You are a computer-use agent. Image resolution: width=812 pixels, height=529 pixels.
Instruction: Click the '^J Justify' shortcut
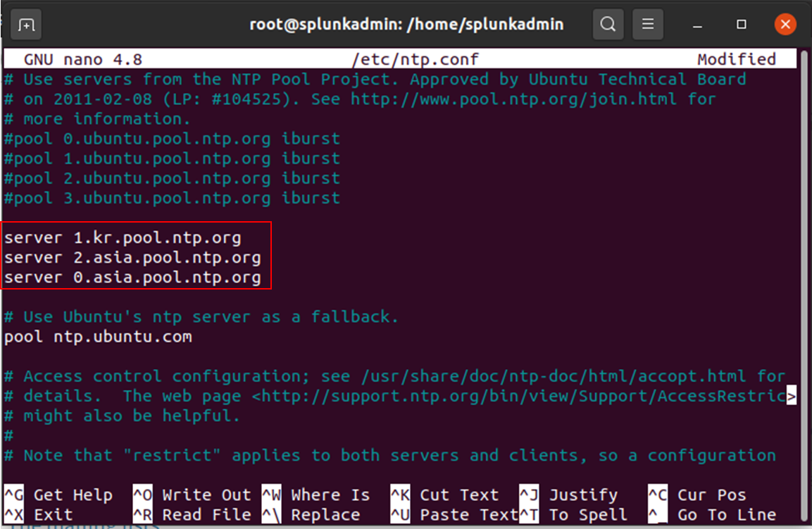pos(568,494)
